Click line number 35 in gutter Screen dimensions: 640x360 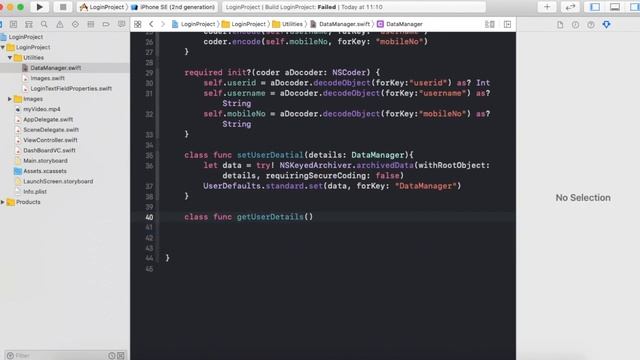tap(149, 156)
